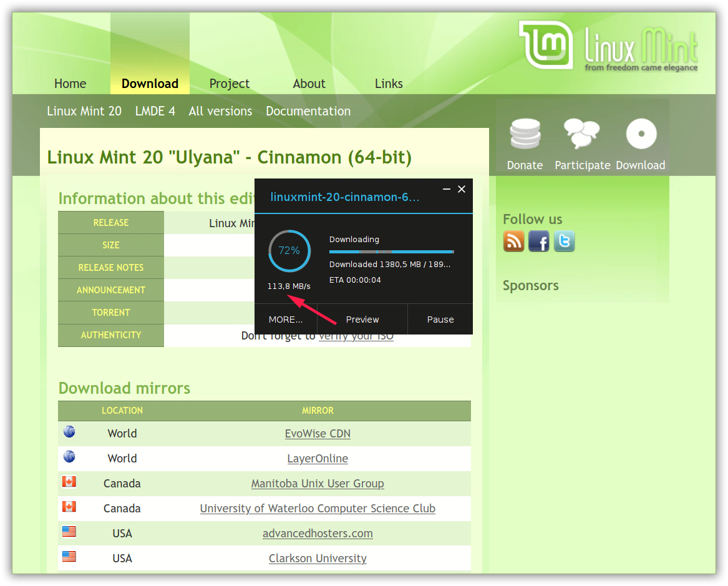Open the Donate coins icon
The height and width of the screenshot is (586, 728).
[x=525, y=134]
